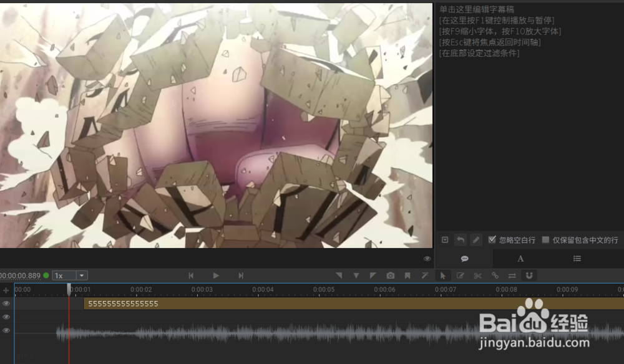This screenshot has width=624, height=364.
Task: Add a new track with plus icon
Action: click(x=6, y=290)
